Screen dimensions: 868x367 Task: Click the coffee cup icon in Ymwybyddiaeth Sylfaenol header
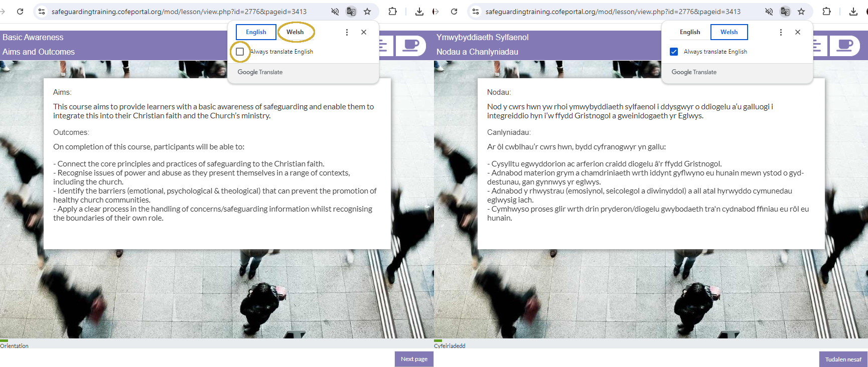tap(845, 46)
